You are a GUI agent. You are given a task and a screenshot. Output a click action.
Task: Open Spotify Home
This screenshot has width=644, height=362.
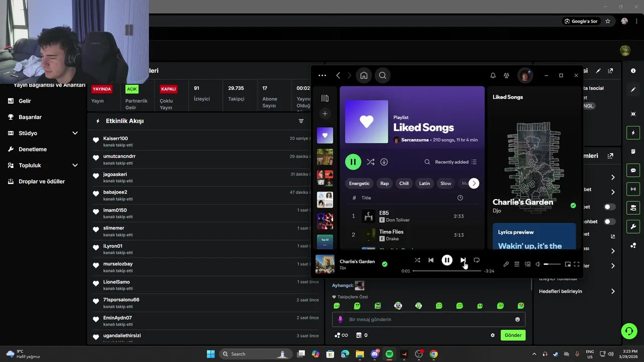click(364, 75)
